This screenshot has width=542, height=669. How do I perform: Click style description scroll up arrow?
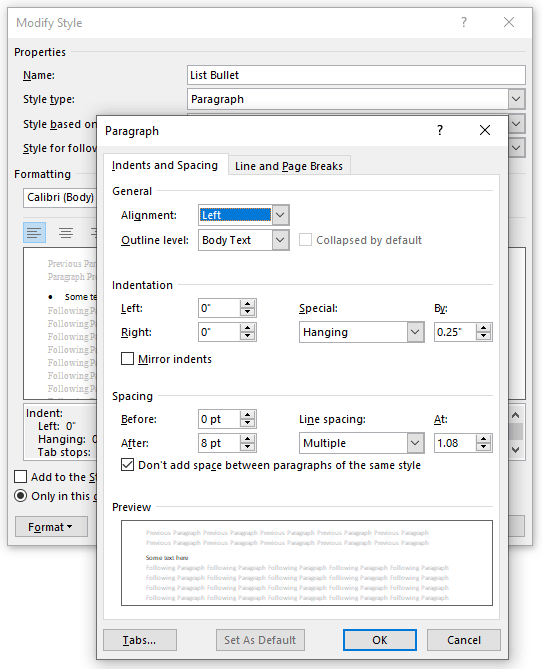(516, 415)
